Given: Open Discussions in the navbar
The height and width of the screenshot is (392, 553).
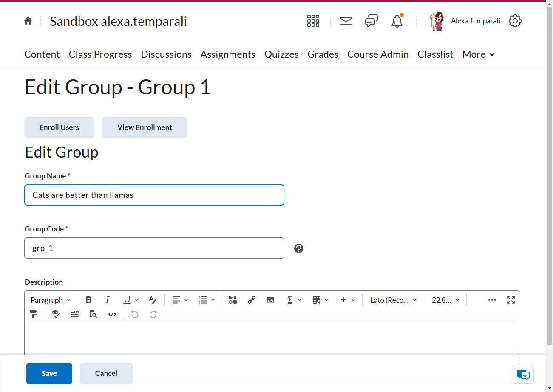Looking at the screenshot, I should tap(166, 54).
